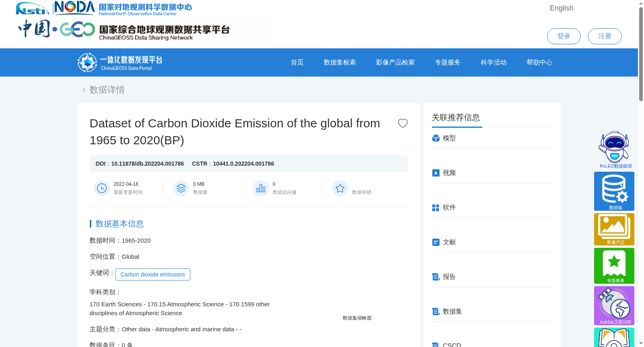
Task: Click the scrollbar up arrow
Action: pos(641,3)
